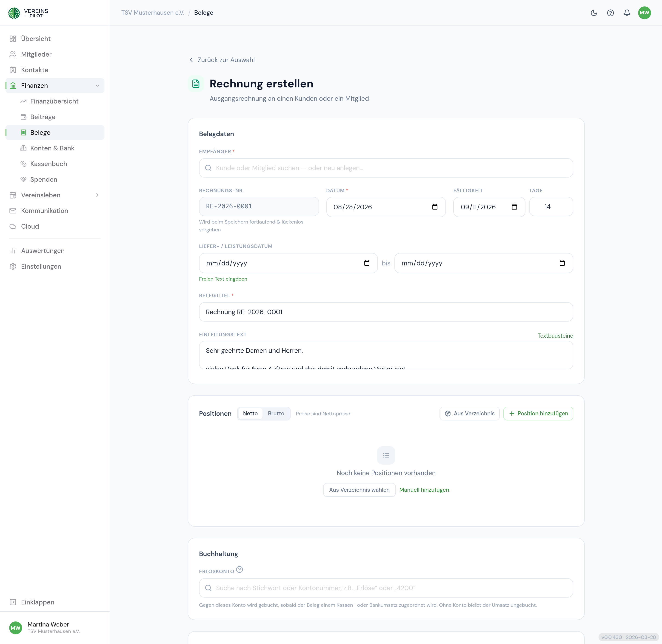Open calendar picker of the Lieferdatum start field

tap(367, 263)
